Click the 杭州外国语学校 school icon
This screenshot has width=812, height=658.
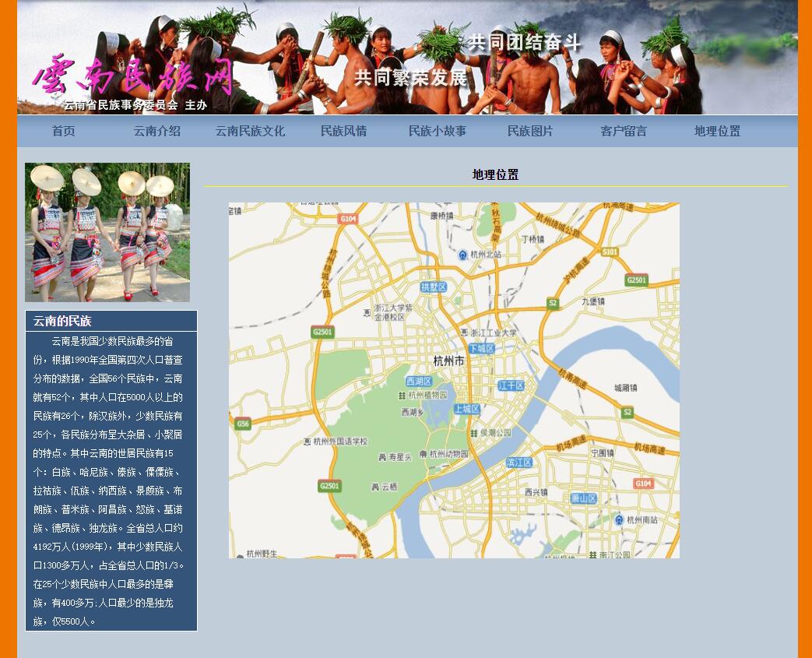point(307,442)
